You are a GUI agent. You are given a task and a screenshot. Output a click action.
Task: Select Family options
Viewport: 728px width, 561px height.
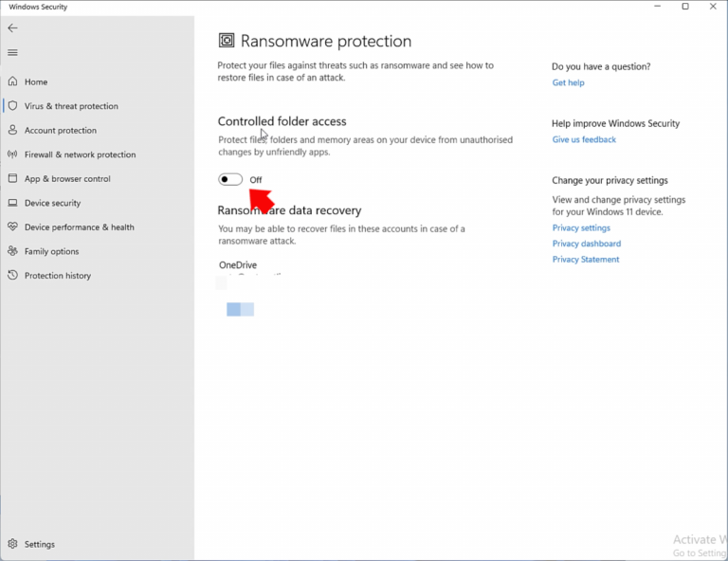(51, 251)
